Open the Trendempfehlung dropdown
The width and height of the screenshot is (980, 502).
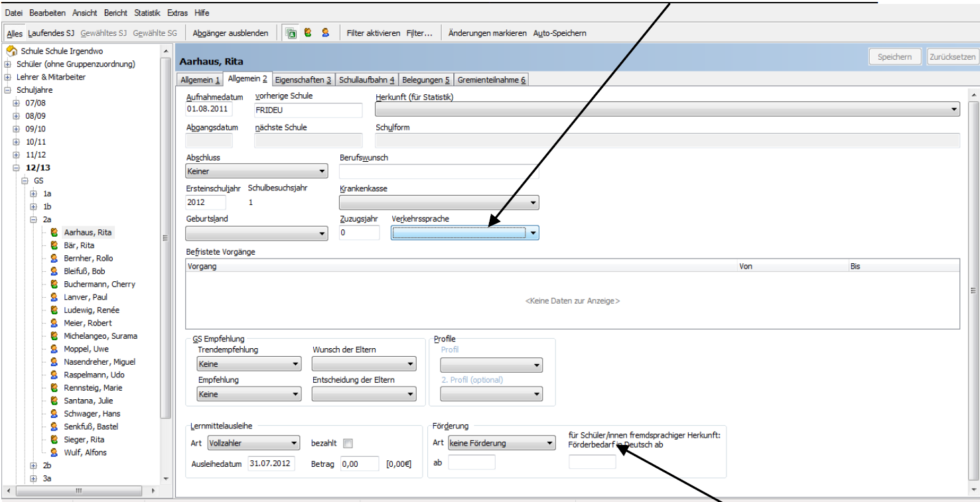(x=249, y=364)
